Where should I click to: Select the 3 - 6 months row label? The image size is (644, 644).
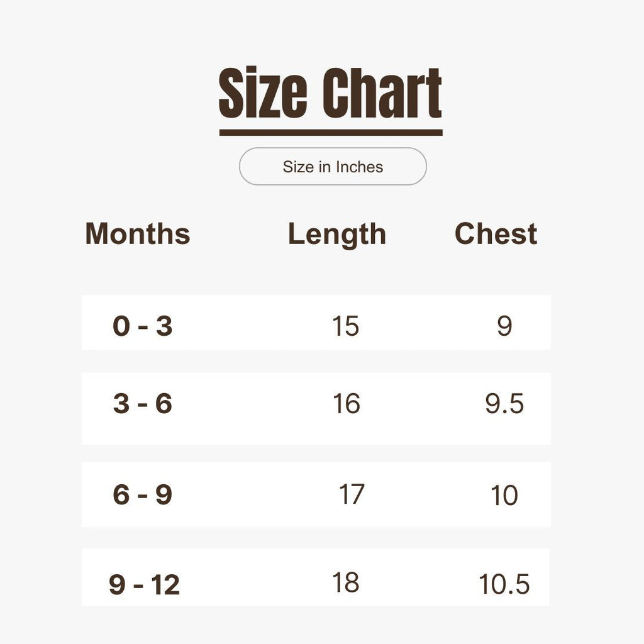click(143, 403)
